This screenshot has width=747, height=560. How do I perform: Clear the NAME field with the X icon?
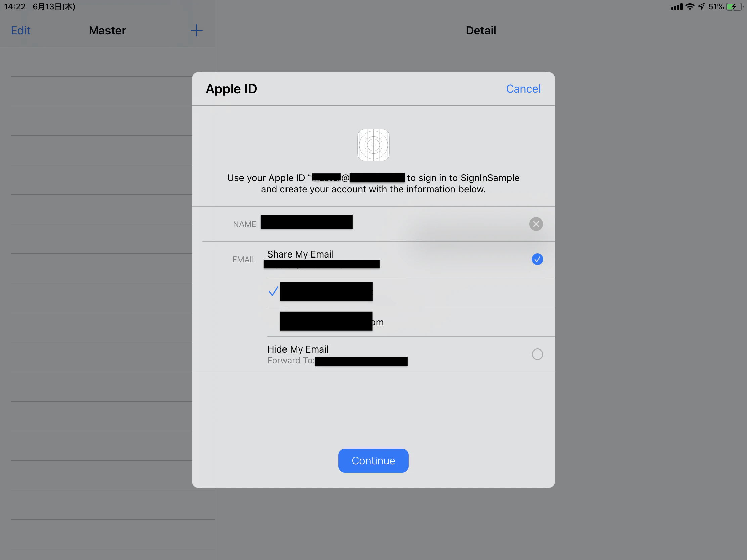536,224
